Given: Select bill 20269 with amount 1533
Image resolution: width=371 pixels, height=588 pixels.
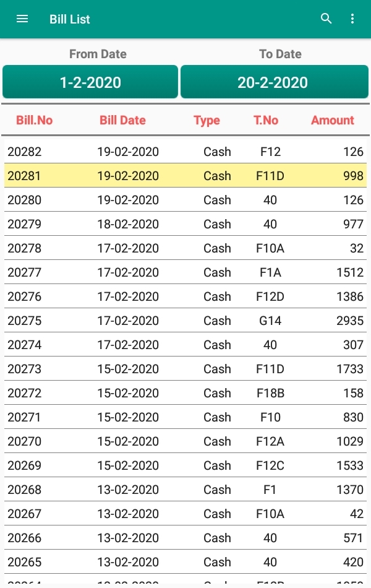Looking at the screenshot, I should coord(185,465).
